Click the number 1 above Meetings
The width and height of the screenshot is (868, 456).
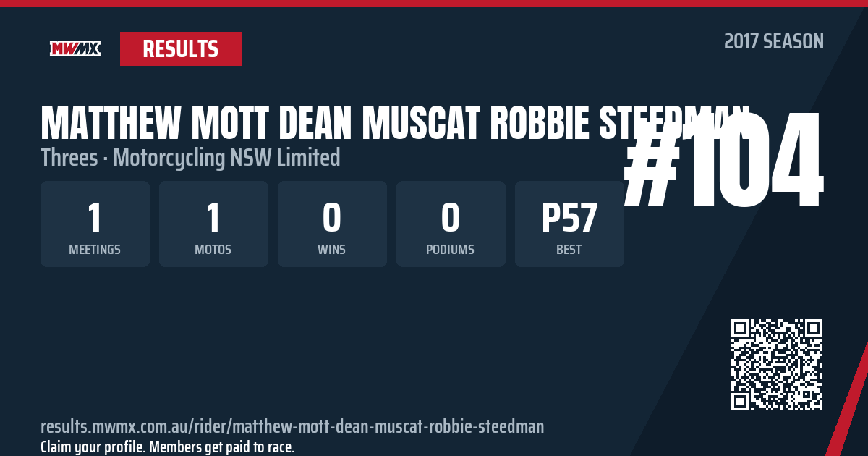coord(95,216)
